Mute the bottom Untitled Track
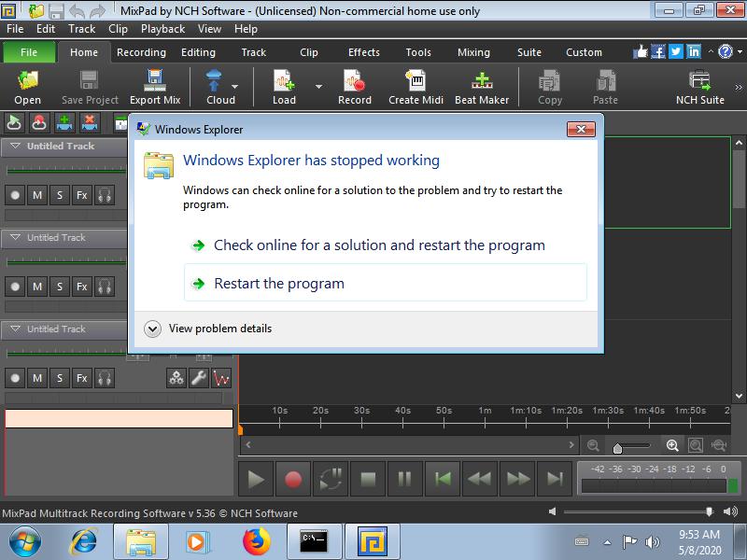747x560 pixels. [37, 378]
